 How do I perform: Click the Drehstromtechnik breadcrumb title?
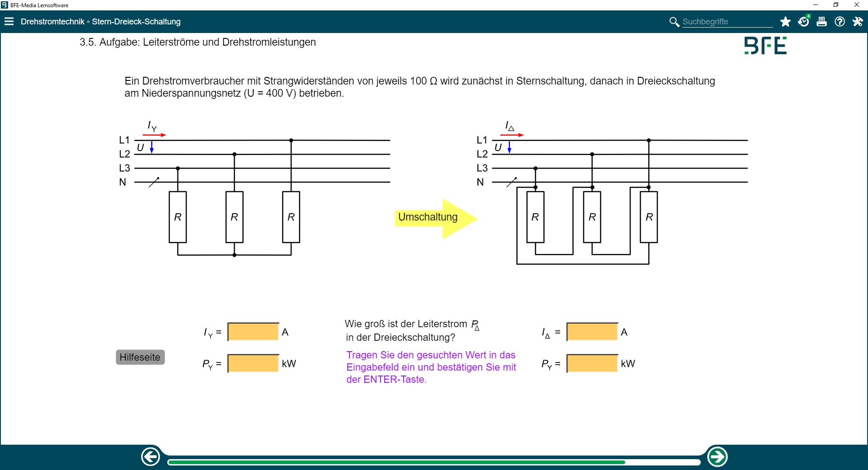tap(52, 22)
